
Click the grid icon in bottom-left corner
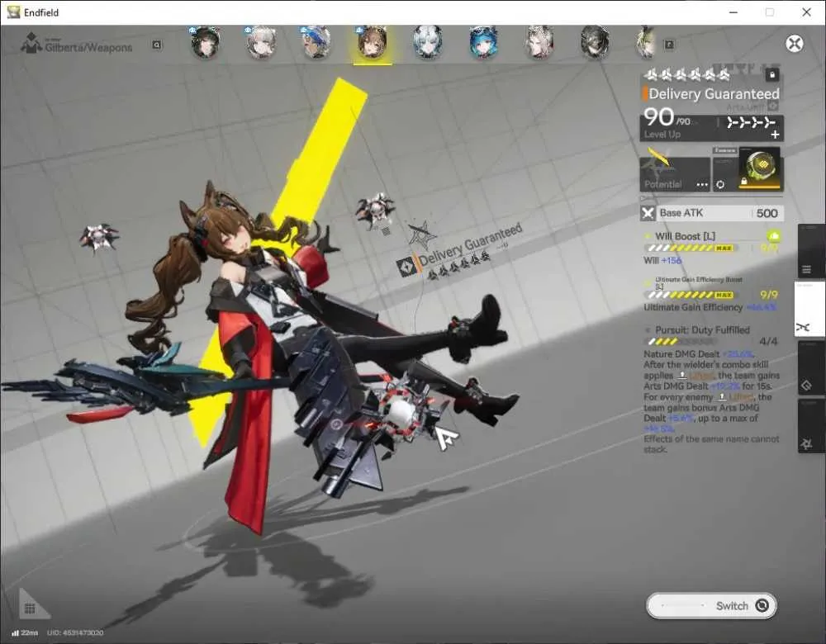tap(30, 608)
